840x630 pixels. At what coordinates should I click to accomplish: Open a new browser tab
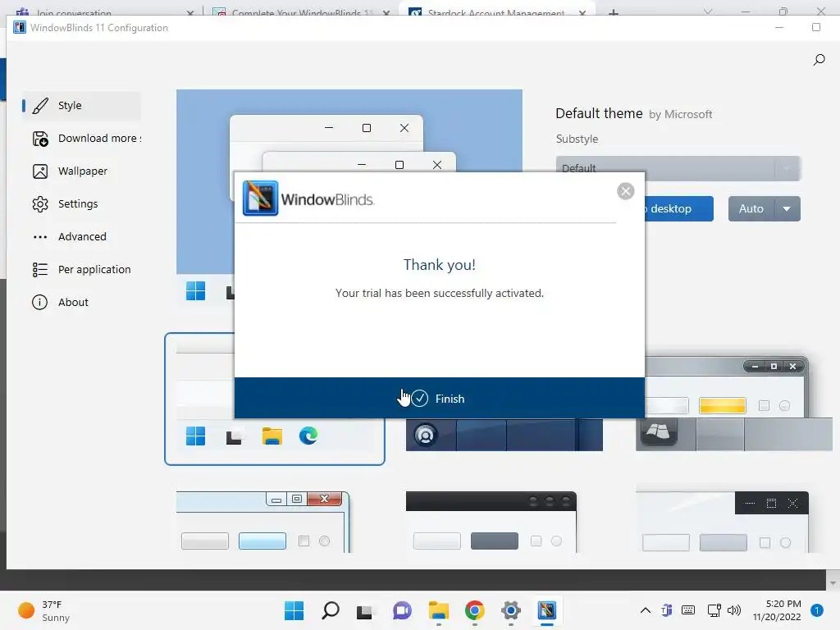(x=614, y=11)
